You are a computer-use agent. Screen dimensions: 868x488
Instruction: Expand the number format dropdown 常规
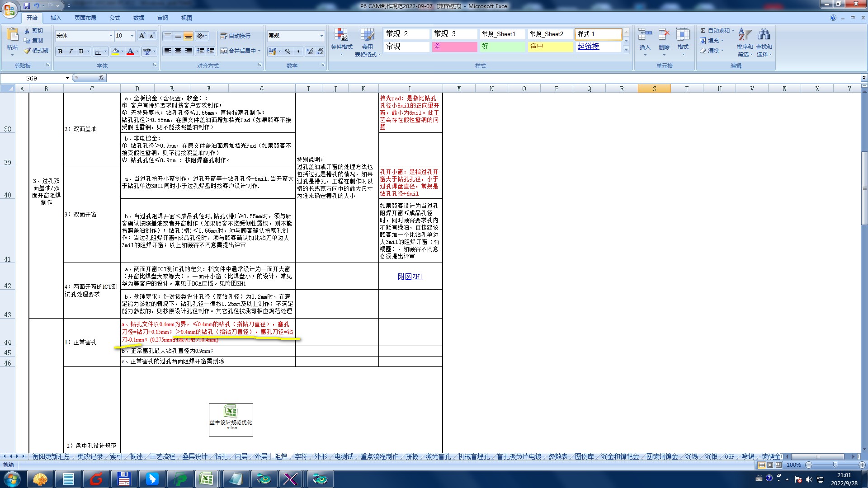pyautogui.click(x=321, y=36)
